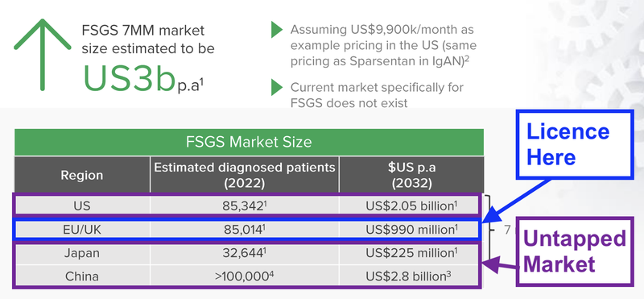Viewport: 644px width, 299px height.
Task: Click the China '>100,000' patients cell
Action: [x=245, y=276]
